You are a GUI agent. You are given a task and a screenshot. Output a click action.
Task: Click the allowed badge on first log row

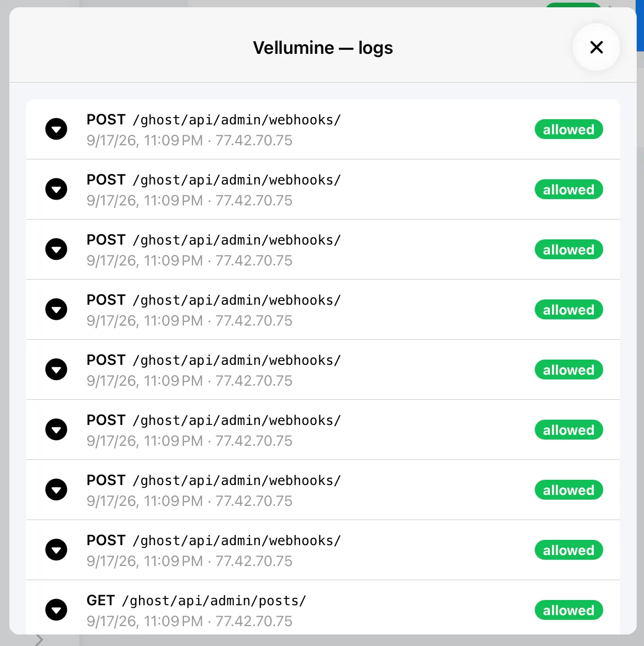coord(569,129)
